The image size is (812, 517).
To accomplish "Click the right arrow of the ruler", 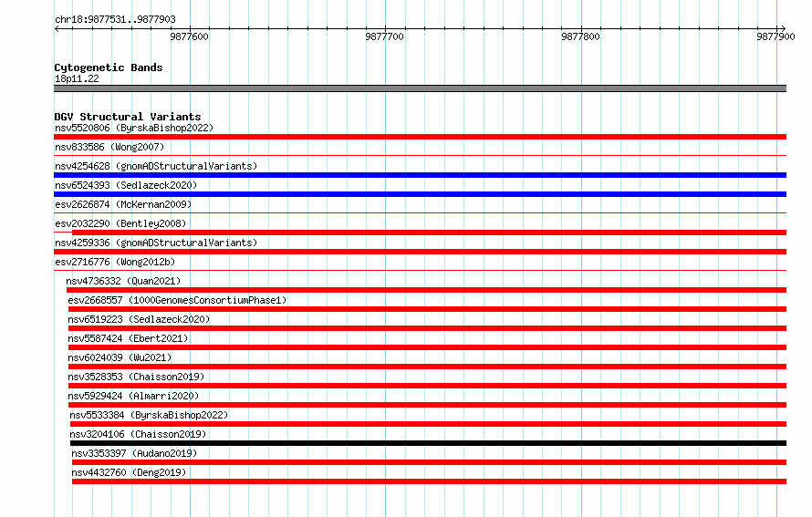I will pyautogui.click(x=783, y=28).
